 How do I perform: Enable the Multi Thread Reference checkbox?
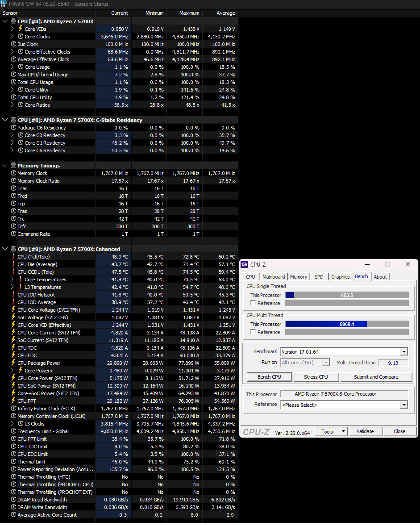(254, 332)
